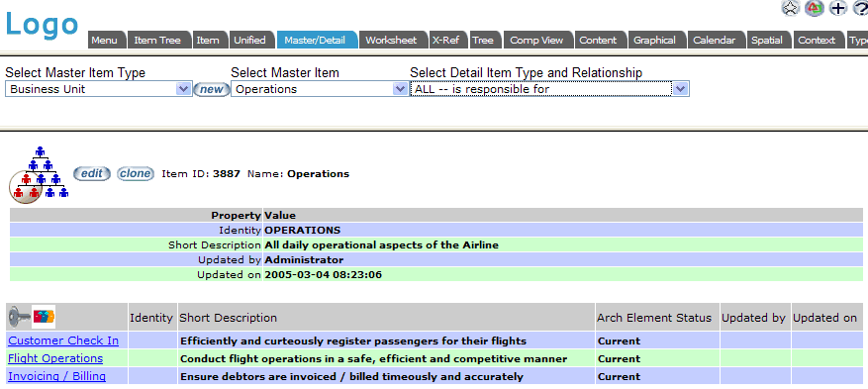Click the 2005-03-04 08:23:06 timestamp

[324, 274]
